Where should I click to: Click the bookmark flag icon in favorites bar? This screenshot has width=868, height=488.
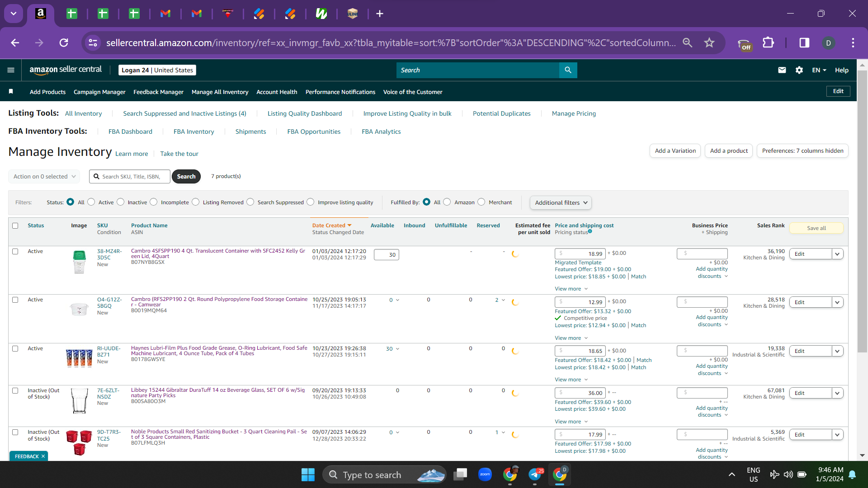click(x=11, y=92)
